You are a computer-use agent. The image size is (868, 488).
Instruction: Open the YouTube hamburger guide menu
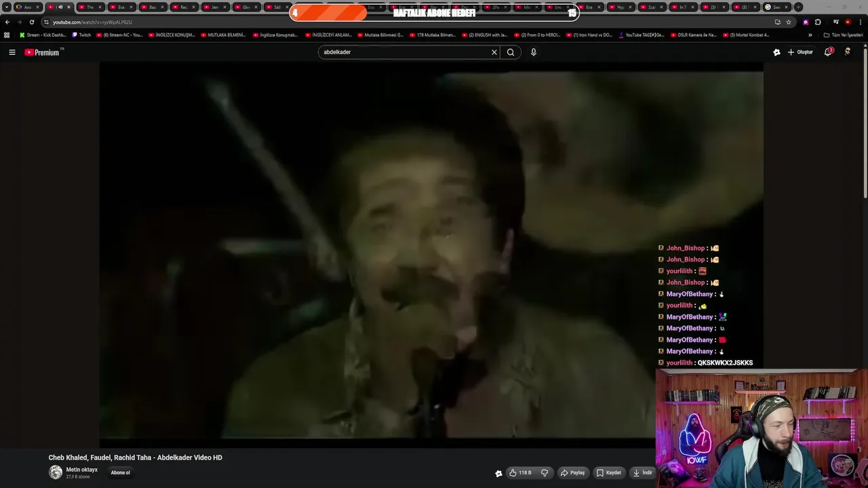[x=12, y=52]
